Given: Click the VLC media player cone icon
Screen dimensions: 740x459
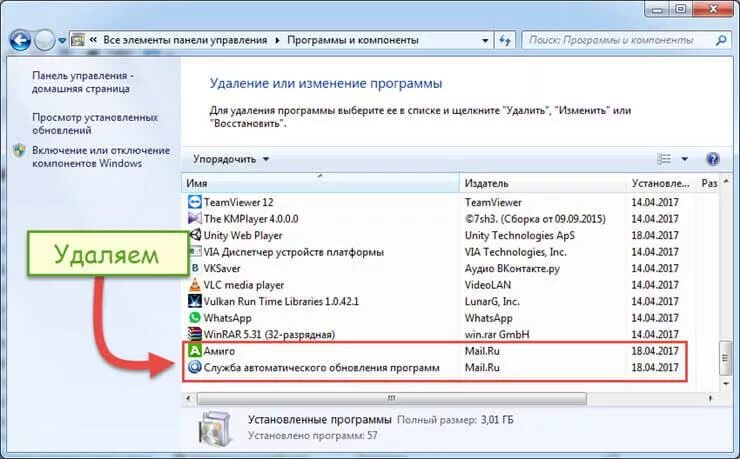Looking at the screenshot, I should pyautogui.click(x=194, y=284).
